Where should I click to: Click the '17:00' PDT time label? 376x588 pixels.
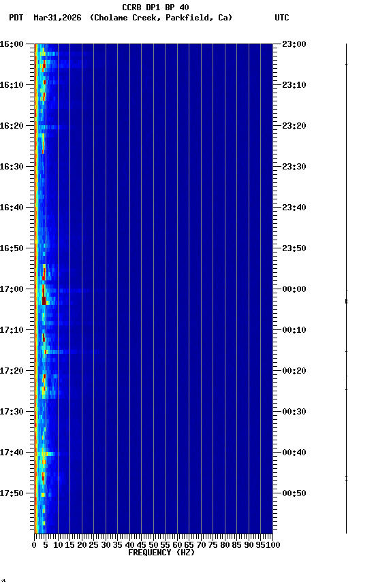tap(12, 289)
